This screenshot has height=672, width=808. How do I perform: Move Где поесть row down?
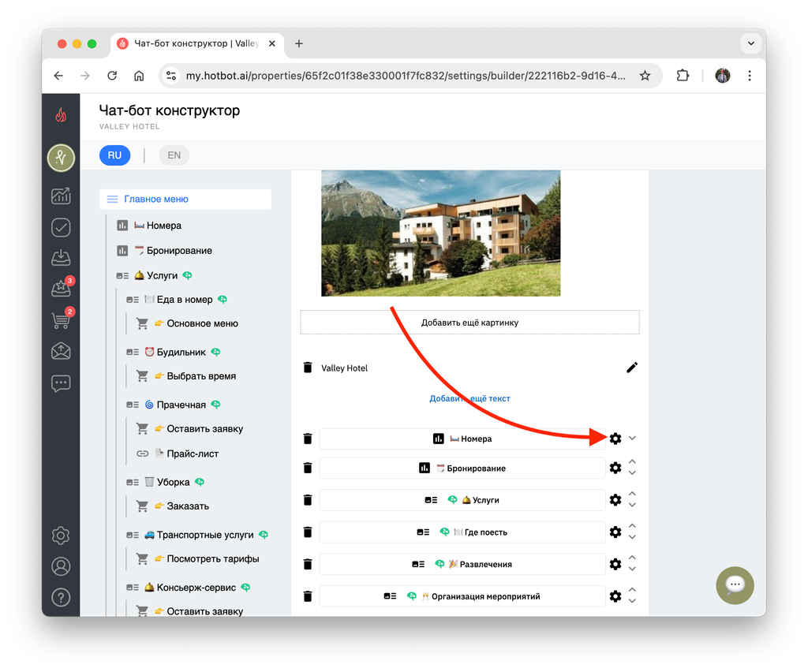coord(632,537)
